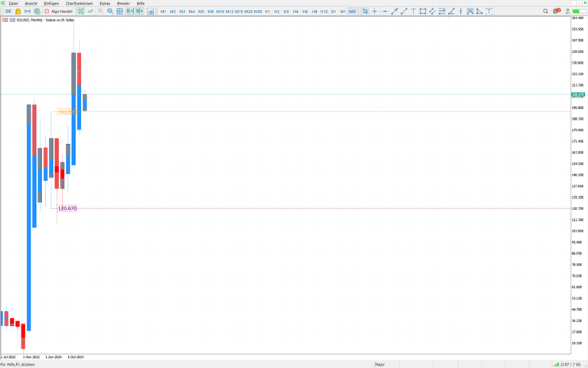Select the plain trend line tool
The height and width of the screenshot is (368, 588).
coord(404,11)
